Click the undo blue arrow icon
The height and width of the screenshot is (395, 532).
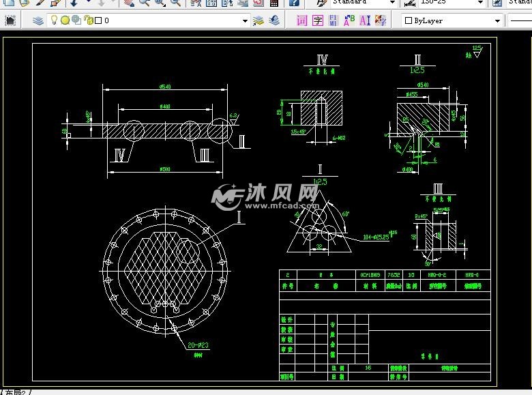click(x=74, y=3)
